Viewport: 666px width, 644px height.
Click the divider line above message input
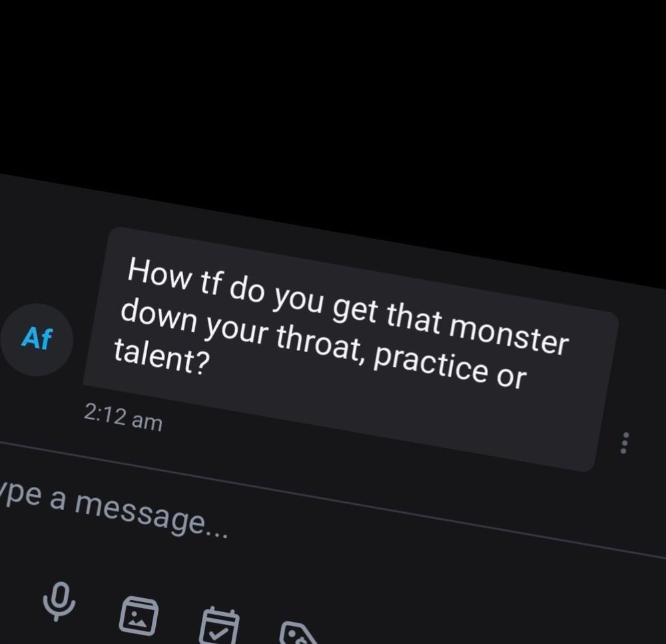coord(333,498)
